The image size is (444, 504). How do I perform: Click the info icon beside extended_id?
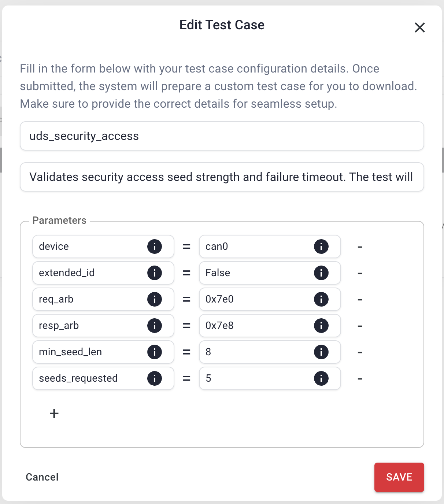(155, 273)
